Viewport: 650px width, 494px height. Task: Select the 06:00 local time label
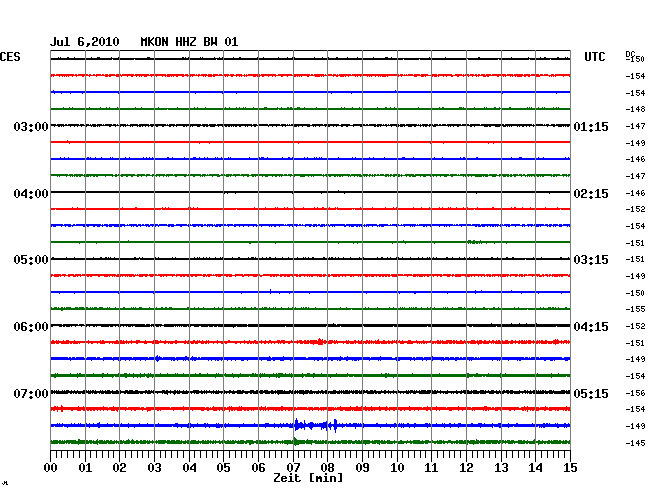(31, 327)
